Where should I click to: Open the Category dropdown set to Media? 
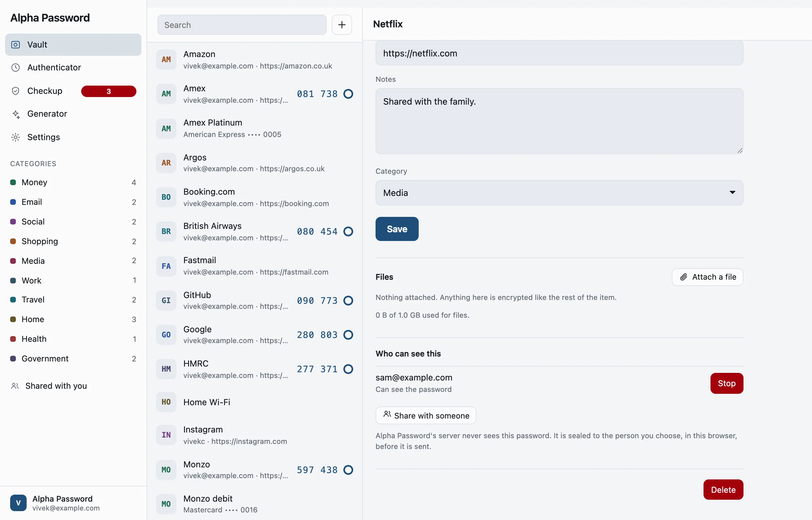tap(559, 193)
